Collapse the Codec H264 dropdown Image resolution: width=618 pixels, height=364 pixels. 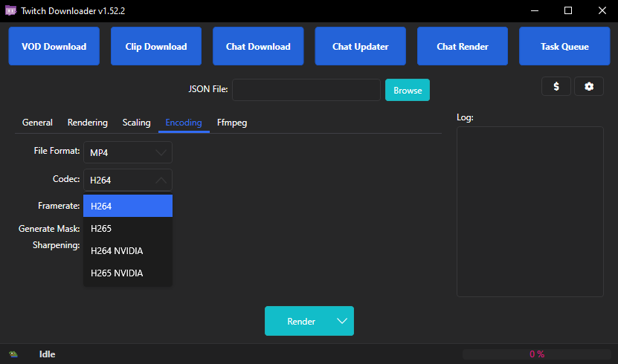[128, 180]
